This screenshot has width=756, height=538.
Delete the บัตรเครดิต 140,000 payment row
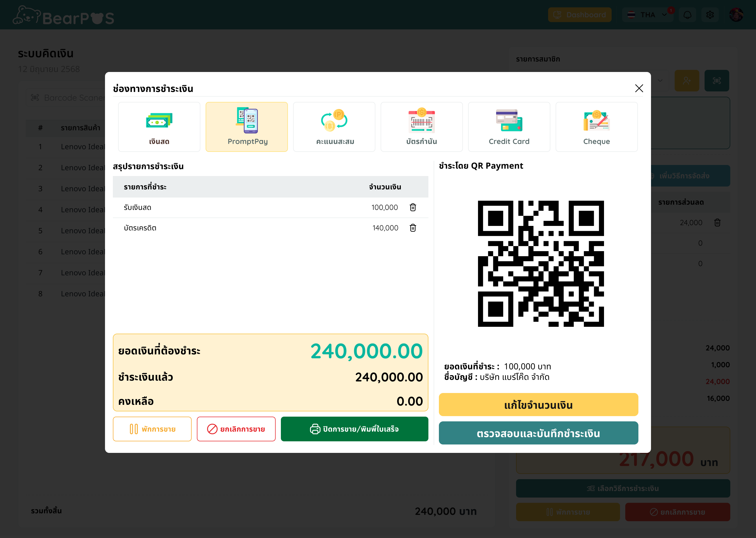[413, 228]
